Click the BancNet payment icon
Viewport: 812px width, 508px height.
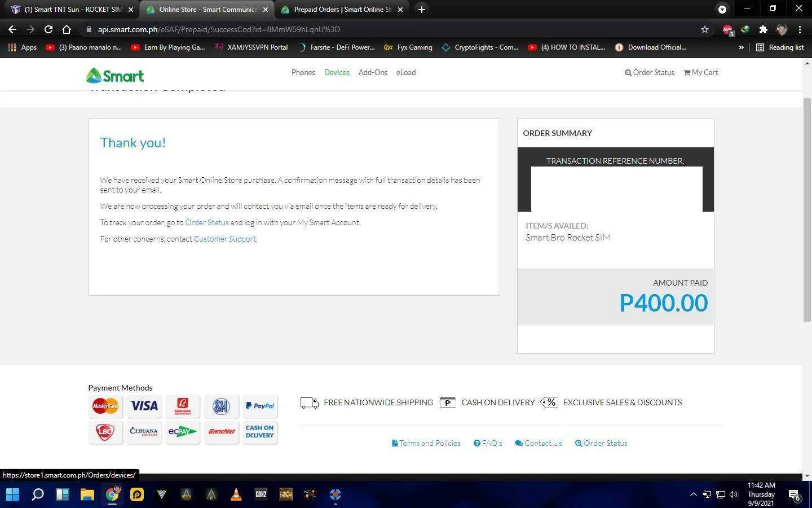pyautogui.click(x=222, y=432)
